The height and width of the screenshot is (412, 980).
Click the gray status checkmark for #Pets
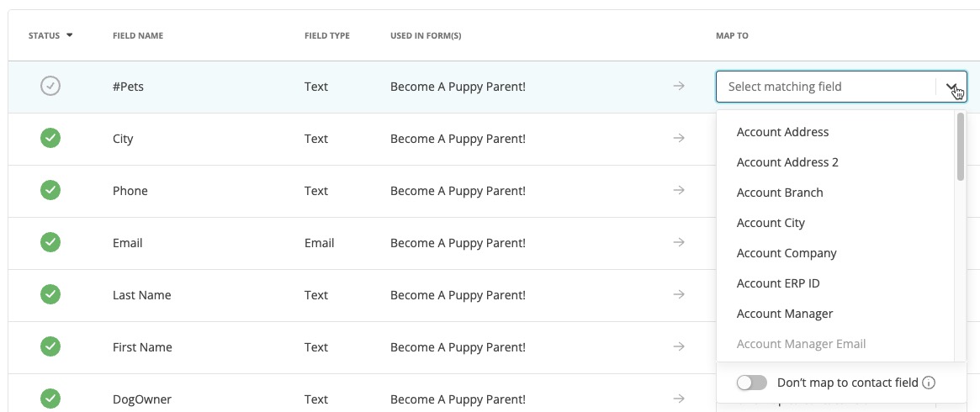(x=50, y=86)
